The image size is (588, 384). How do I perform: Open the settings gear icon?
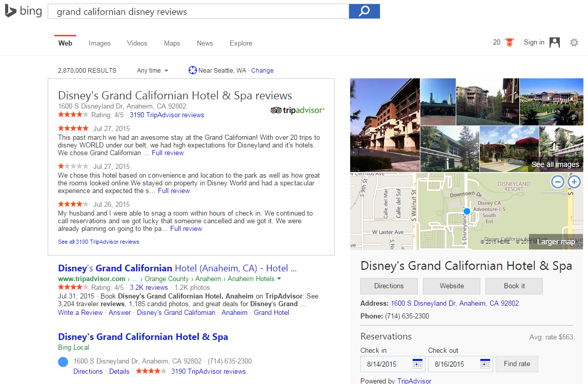tap(574, 42)
